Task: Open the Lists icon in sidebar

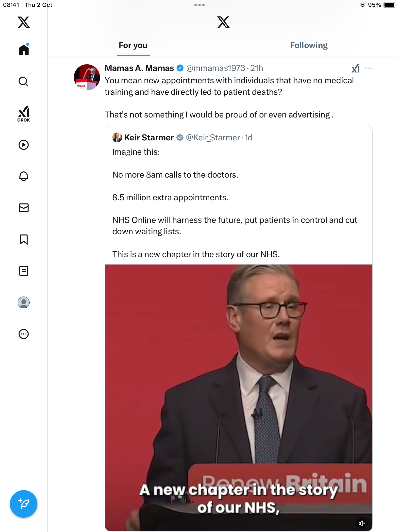Action: coord(24,271)
